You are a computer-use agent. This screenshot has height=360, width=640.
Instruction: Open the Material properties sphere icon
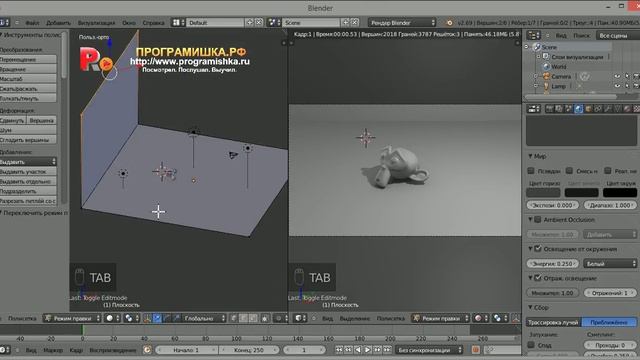pos(627,109)
